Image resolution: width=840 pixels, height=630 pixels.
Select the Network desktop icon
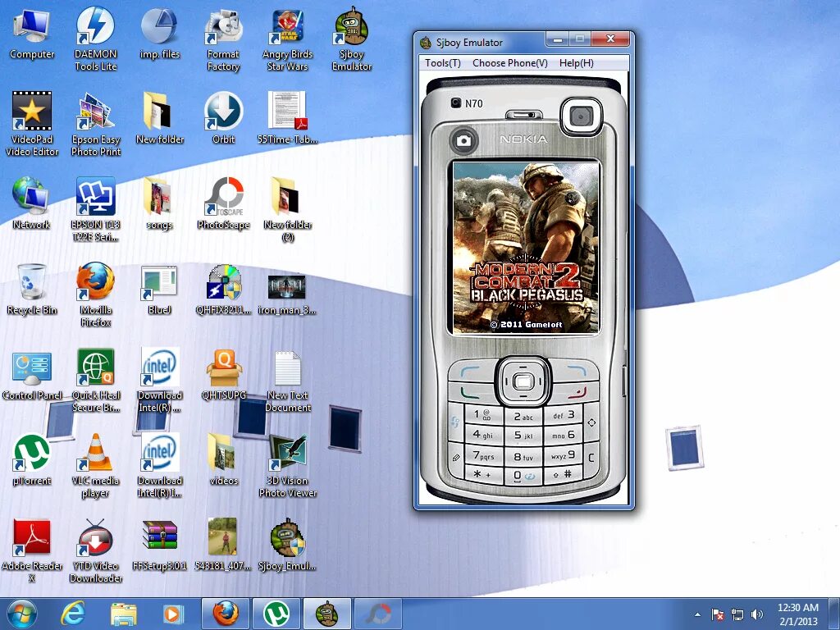click(x=31, y=203)
